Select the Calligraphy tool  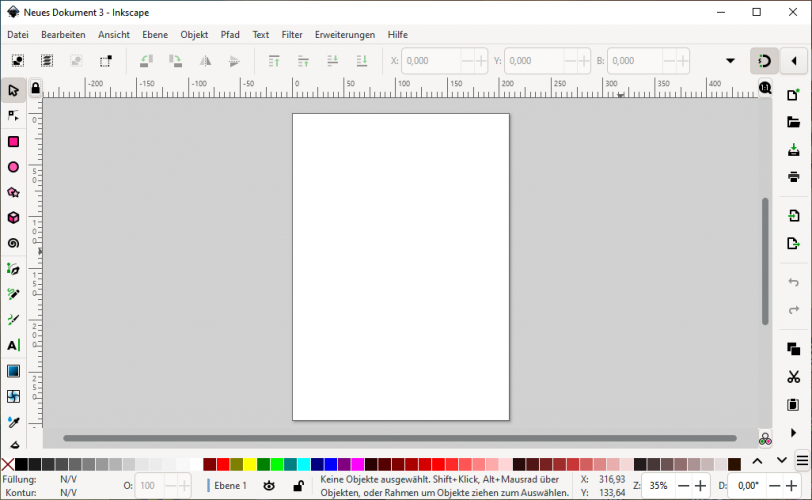[13, 320]
